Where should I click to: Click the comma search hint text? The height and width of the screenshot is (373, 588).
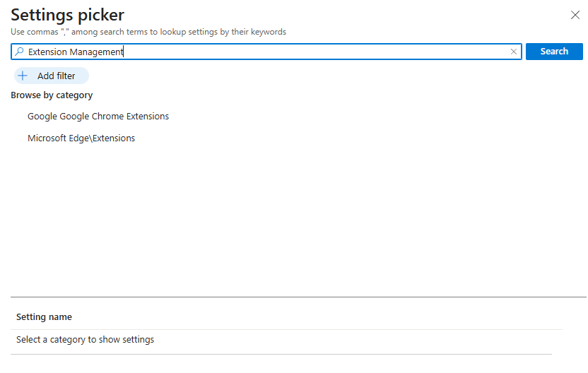(148, 32)
